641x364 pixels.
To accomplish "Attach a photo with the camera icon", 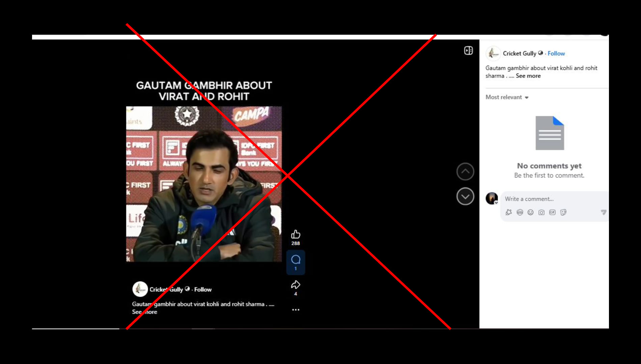I will pos(541,212).
